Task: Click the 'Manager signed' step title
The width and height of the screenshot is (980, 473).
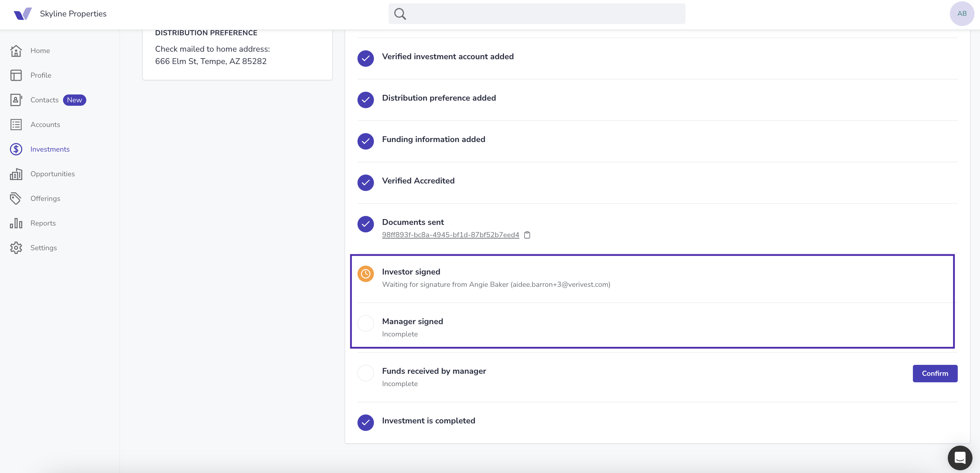Action: coord(412,322)
